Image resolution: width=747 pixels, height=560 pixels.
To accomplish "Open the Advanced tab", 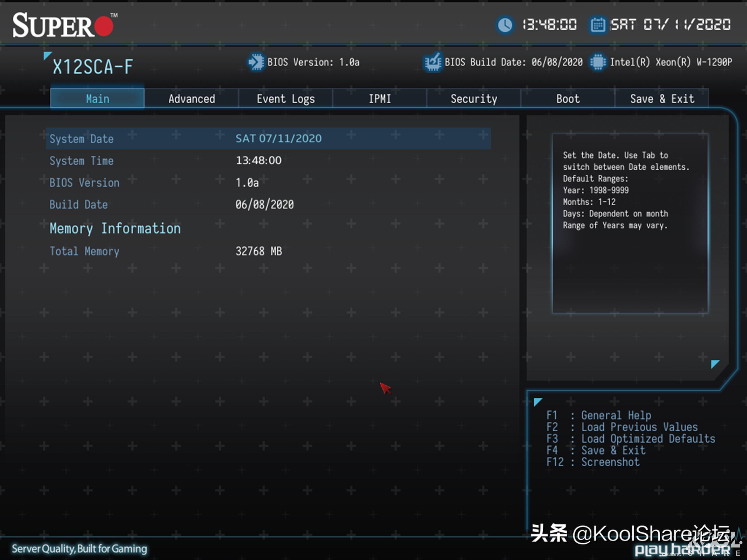I will (x=191, y=99).
